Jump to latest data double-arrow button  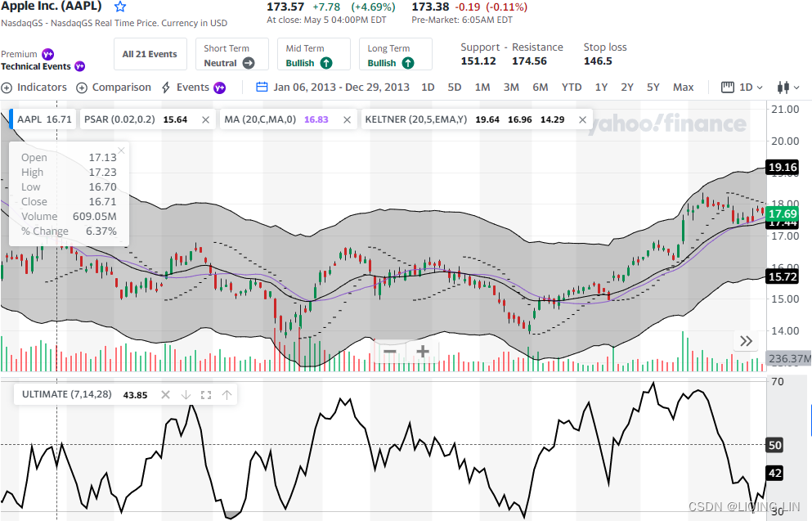pyautogui.click(x=747, y=341)
